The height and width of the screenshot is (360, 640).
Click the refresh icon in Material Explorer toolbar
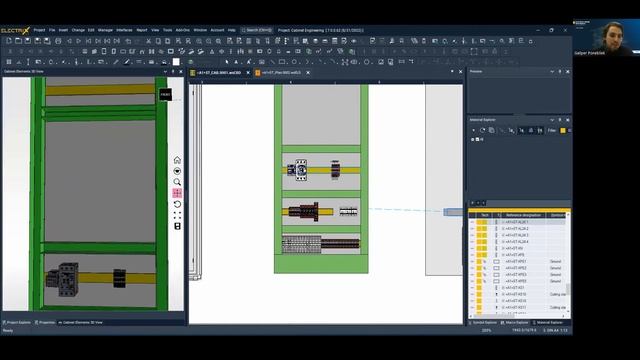point(482,130)
